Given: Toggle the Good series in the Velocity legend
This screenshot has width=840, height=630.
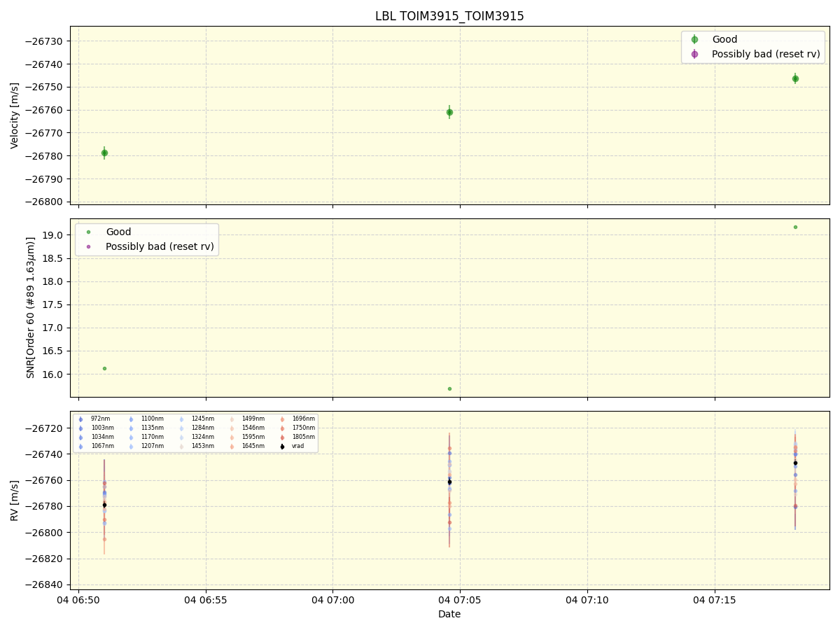Looking at the screenshot, I should click(694, 40).
